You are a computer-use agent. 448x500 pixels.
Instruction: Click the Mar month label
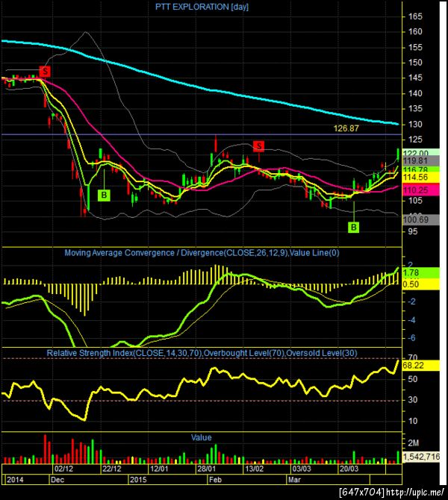pyautogui.click(x=294, y=480)
